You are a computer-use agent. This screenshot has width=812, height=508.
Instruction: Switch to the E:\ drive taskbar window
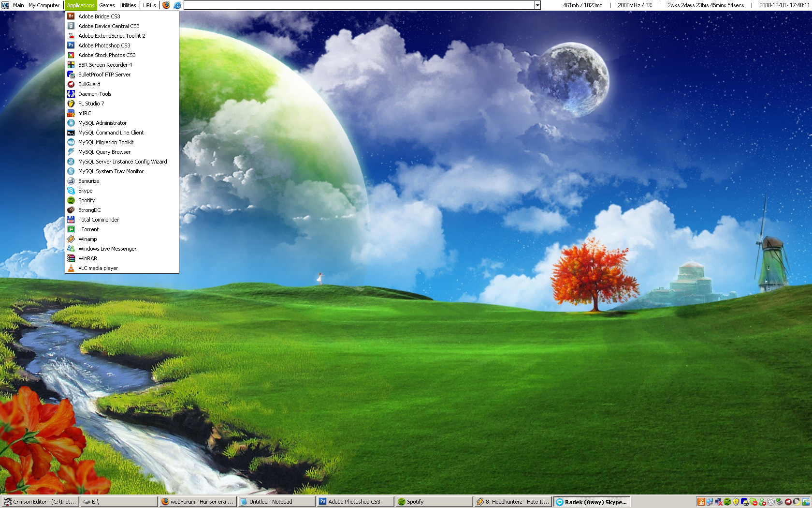click(x=119, y=502)
